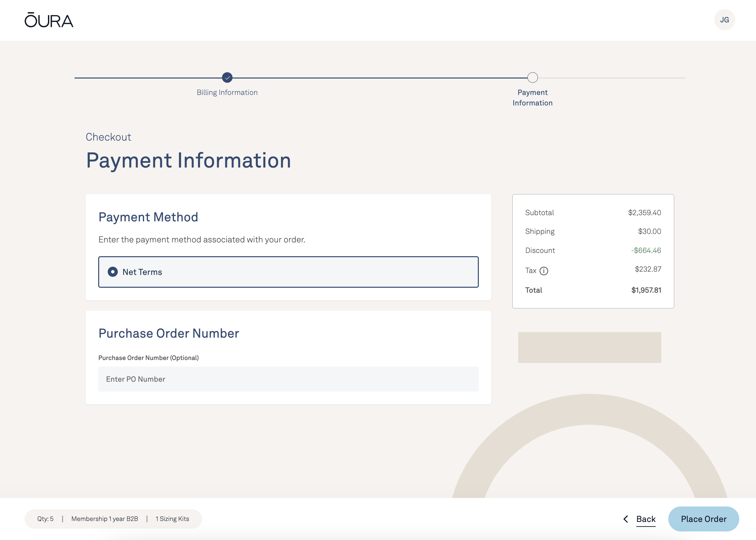Screen dimensions: 756x540
Task: Click the Place Order button
Action: [x=703, y=519]
